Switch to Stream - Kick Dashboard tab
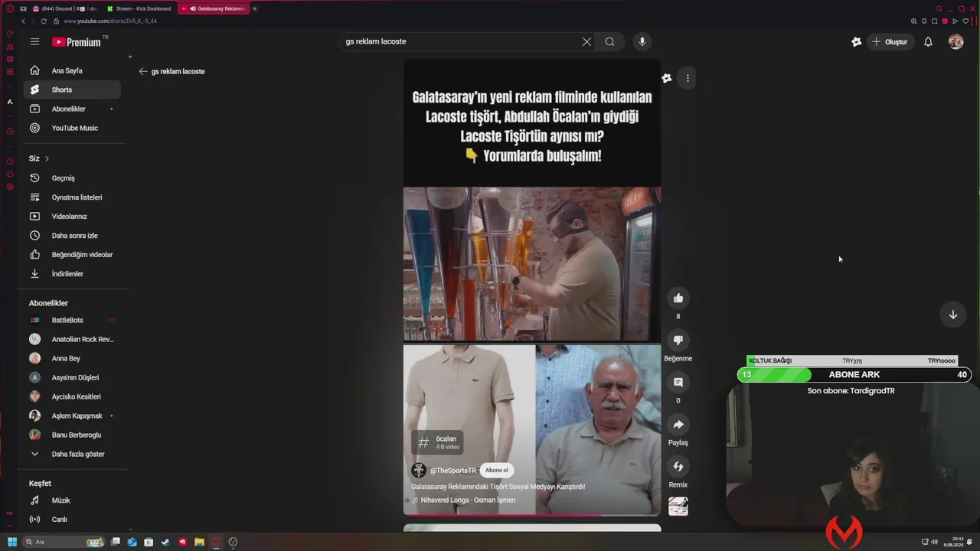This screenshot has width=980, height=551. coord(139,8)
